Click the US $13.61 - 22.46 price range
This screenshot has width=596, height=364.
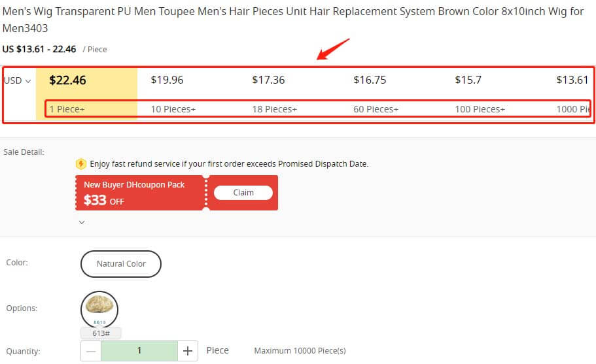[39, 49]
